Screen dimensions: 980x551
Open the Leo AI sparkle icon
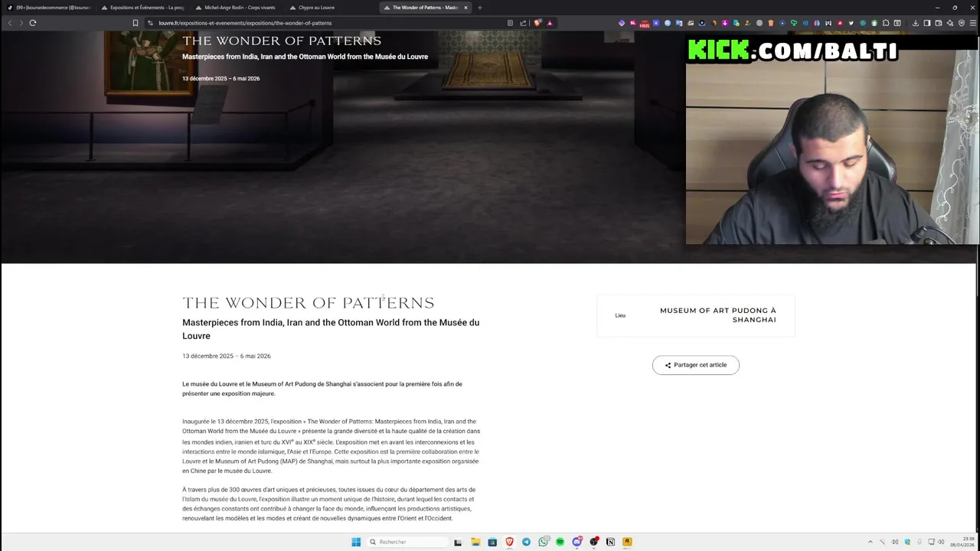[x=950, y=23]
